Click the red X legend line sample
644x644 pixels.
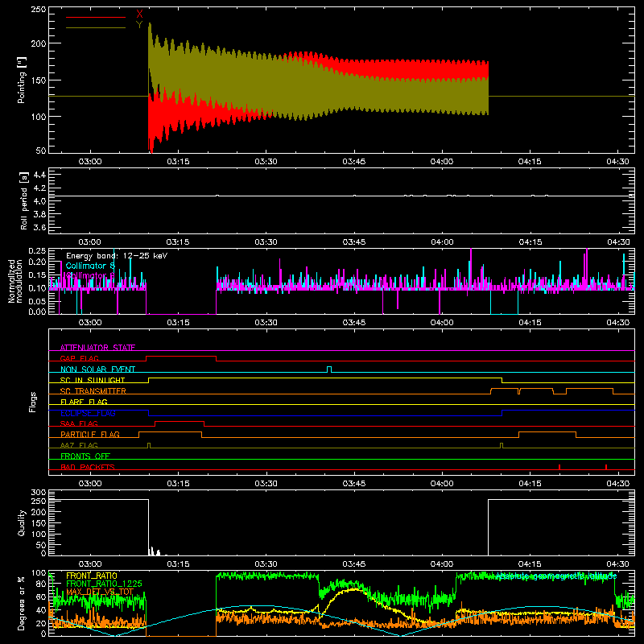click(x=96, y=17)
